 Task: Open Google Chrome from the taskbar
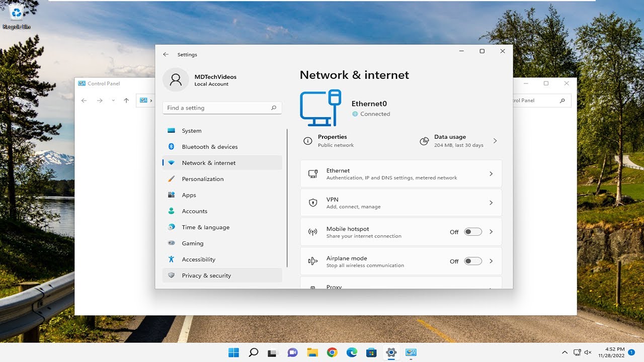click(332, 352)
